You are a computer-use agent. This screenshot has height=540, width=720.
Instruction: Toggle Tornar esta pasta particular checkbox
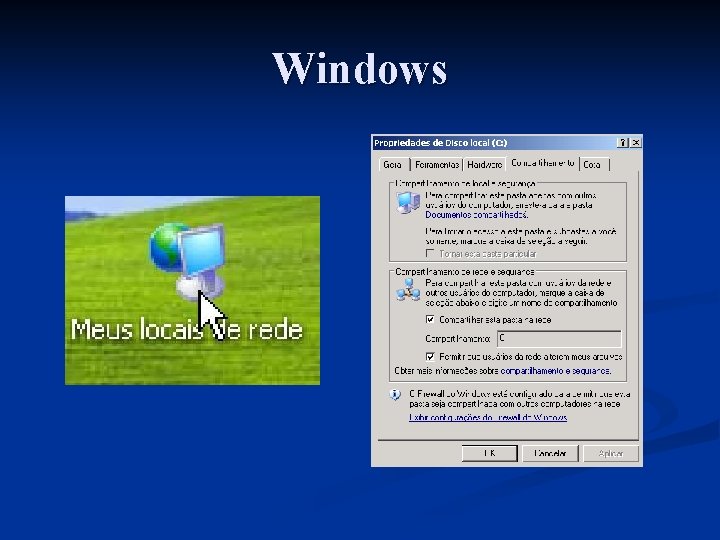(430, 253)
